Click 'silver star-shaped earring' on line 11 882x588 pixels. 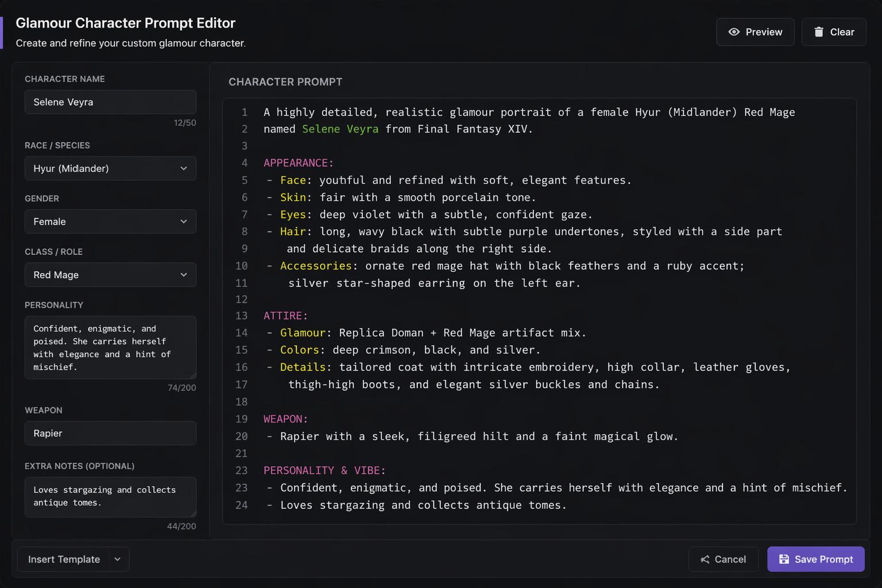click(x=377, y=283)
